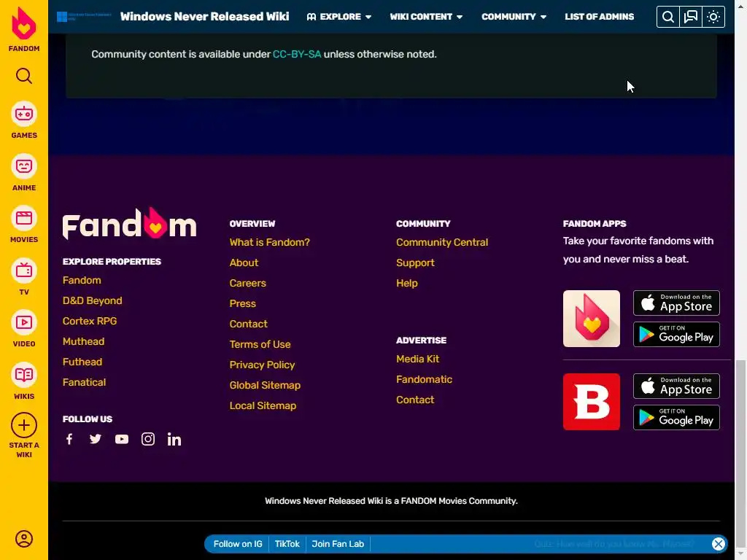Open the Muthead link

coord(83,341)
